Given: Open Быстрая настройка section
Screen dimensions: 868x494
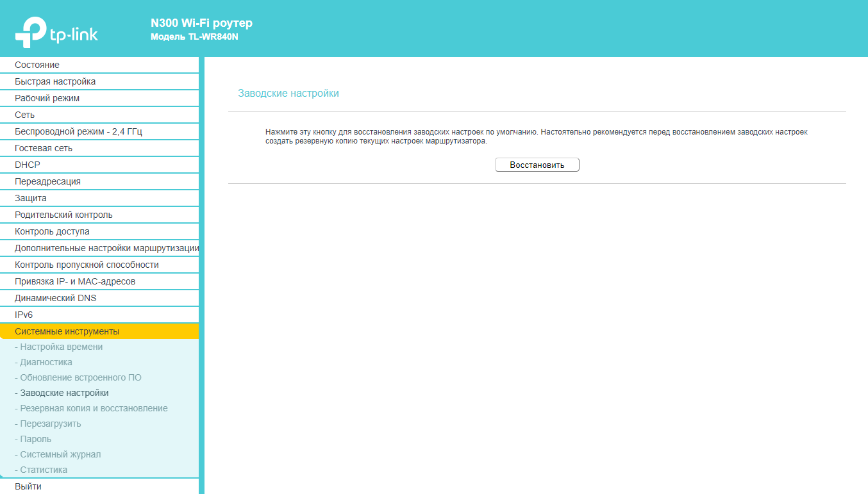Looking at the screenshot, I should [x=55, y=81].
